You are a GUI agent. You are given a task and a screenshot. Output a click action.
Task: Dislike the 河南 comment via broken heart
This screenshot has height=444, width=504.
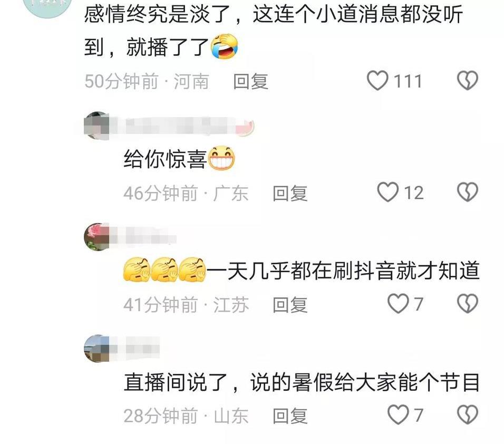click(x=467, y=80)
